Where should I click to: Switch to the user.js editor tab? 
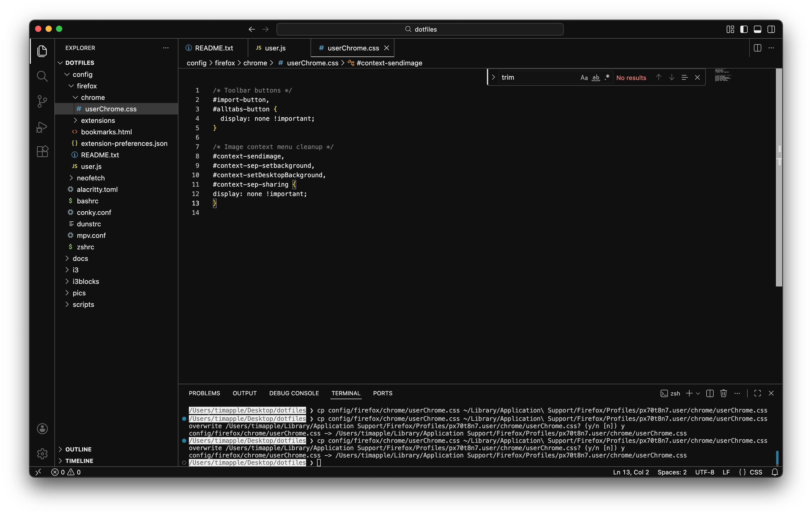coord(275,48)
